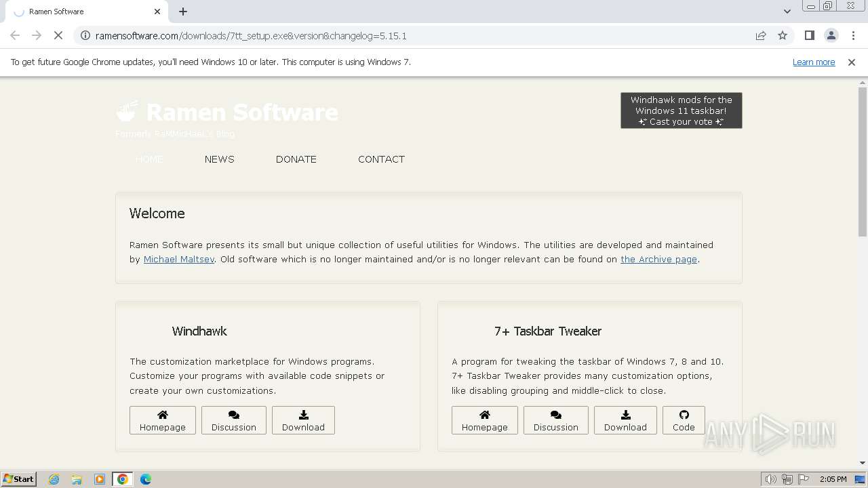Viewport: 868px width, 488px height.
Task: Dismiss the Chrome update notification bar
Action: pos(852,62)
